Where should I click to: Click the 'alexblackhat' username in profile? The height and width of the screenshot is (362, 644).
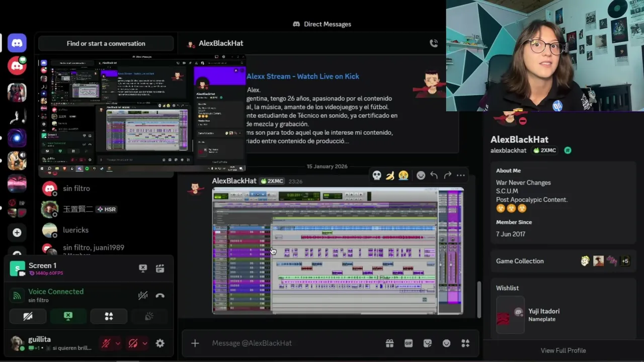pyautogui.click(x=508, y=150)
